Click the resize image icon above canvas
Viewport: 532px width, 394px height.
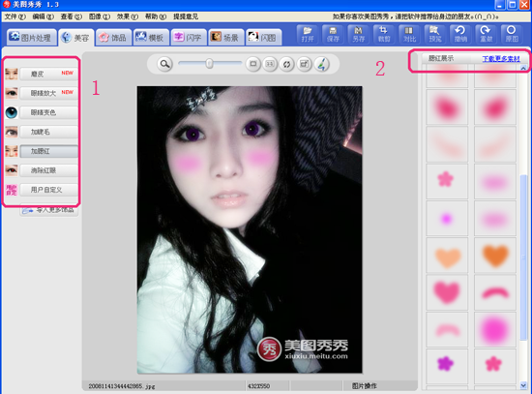pyautogui.click(x=304, y=64)
